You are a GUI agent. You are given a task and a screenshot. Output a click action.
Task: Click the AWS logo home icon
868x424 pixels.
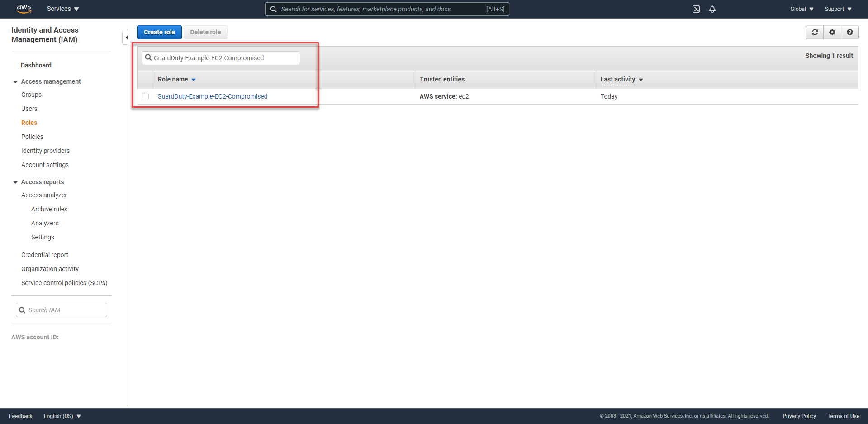tap(24, 9)
